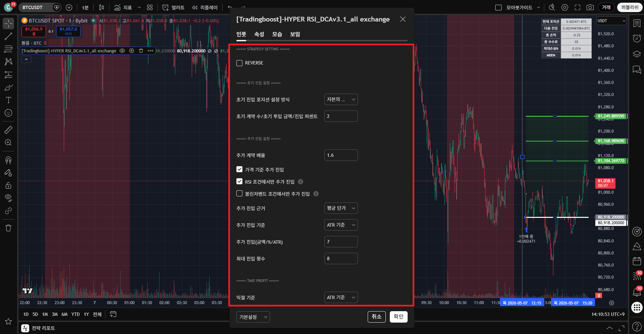Screen dimensions: 644x334
Task: Uncheck 가격 기준 추가 진입
Action: tap(239, 170)
